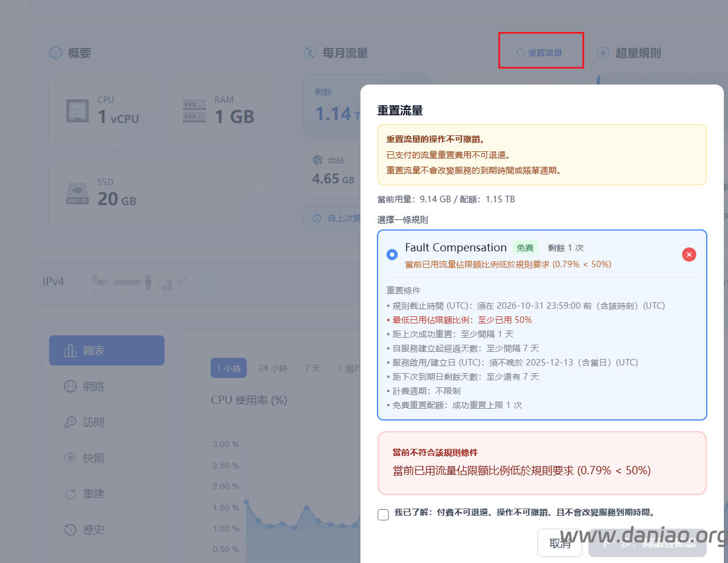The image size is (728, 563).
Task: Open the 網路 network sidebar item
Action: click(94, 387)
